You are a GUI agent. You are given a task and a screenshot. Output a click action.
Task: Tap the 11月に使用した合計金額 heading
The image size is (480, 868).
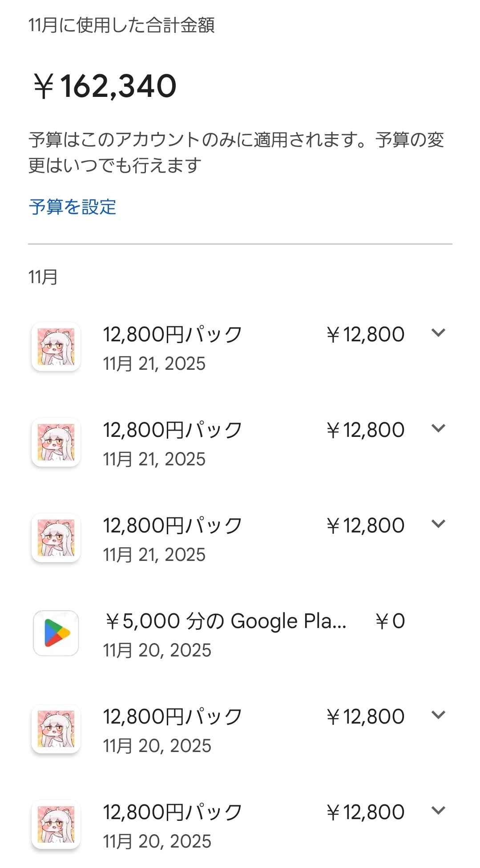click(121, 26)
